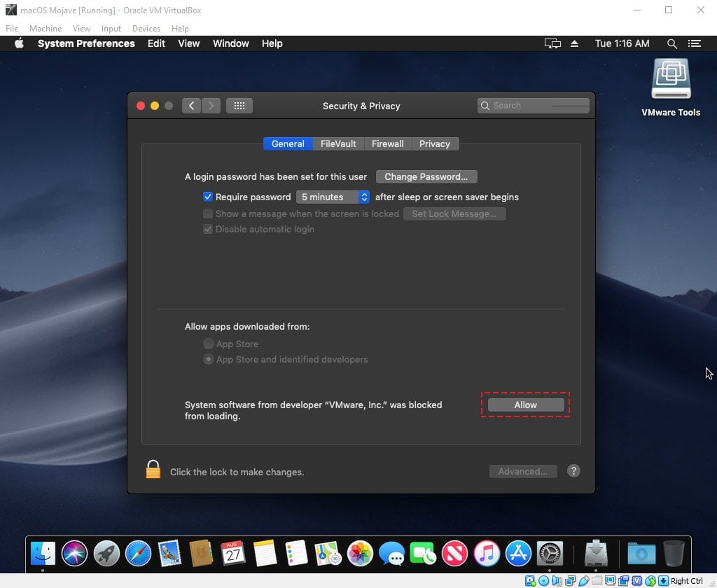717x588 pixels.
Task: Open Reminders list icon in Dock
Action: (296, 553)
